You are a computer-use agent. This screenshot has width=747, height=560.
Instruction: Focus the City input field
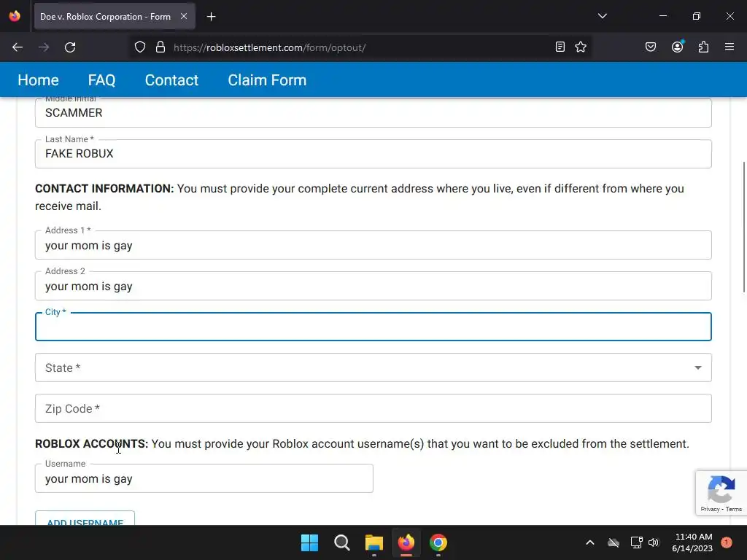pyautogui.click(x=373, y=327)
